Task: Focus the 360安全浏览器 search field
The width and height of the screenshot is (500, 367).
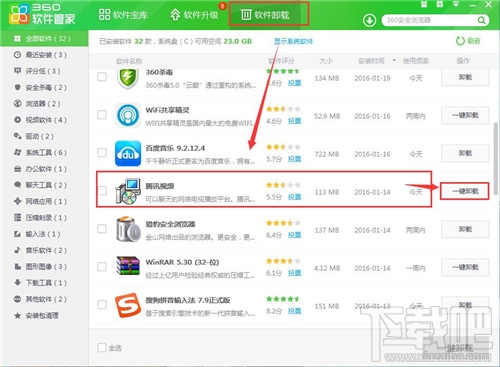Action: click(430, 20)
